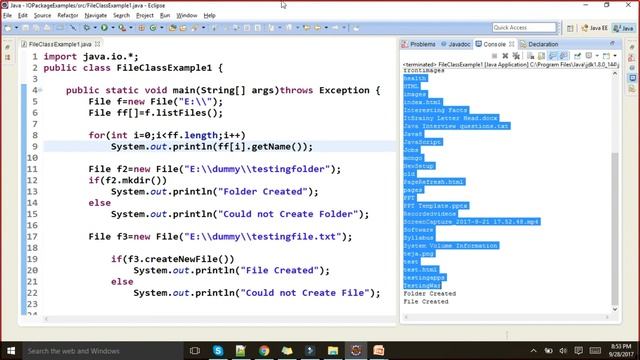Switch to the Problems tab
The height and width of the screenshot is (360, 640).
coord(418,44)
